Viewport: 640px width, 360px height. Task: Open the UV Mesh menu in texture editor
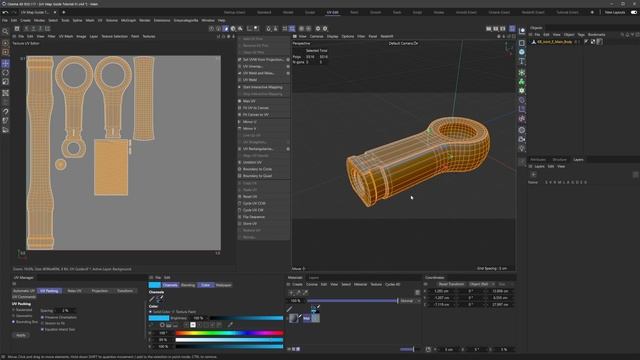[65, 36]
